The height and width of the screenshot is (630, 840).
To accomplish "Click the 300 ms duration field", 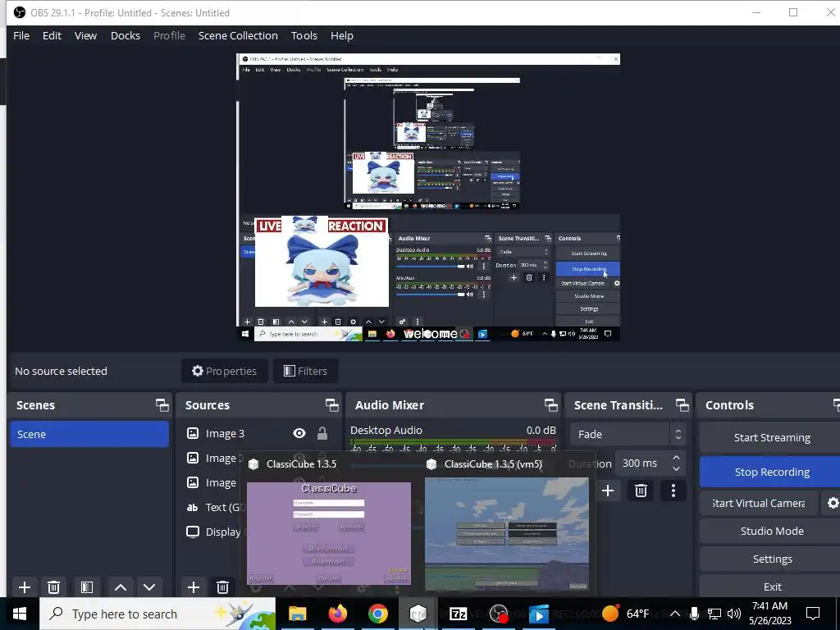I will 641,463.
